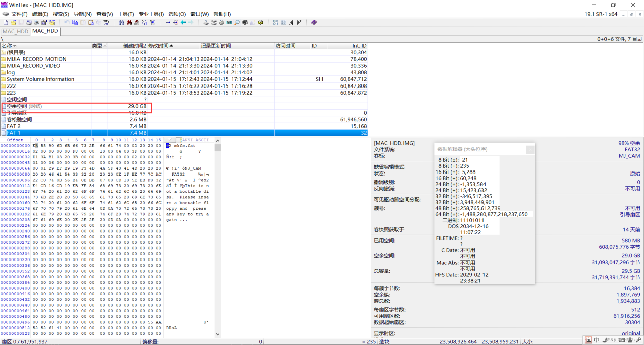Image resolution: width=644 pixels, height=345 pixels.
Task: Click the magnifying glass toolbar icon
Action: 237,23
